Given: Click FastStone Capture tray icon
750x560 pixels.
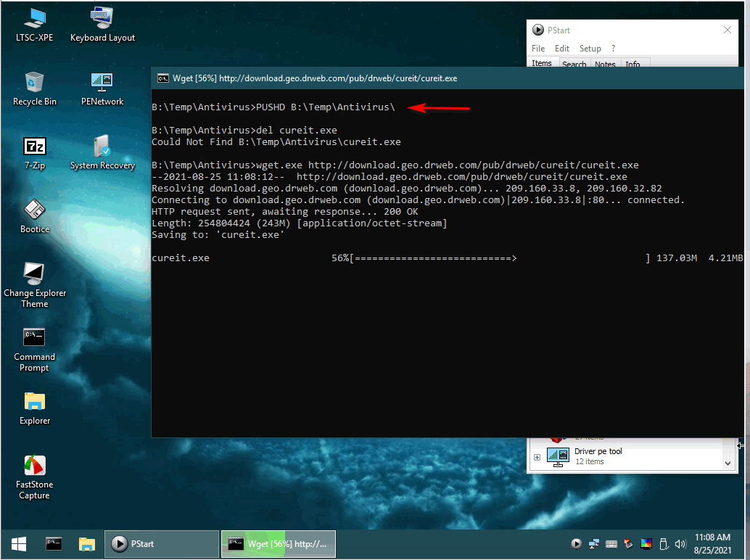Looking at the screenshot, I should (x=629, y=544).
